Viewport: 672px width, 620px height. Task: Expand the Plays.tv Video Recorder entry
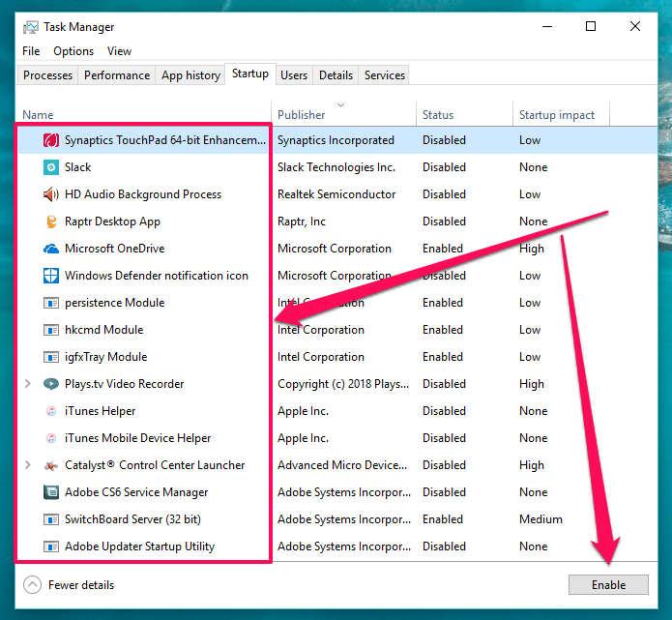click(28, 383)
